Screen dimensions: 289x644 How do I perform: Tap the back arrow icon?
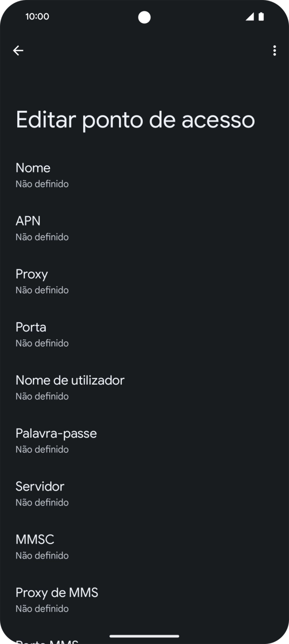tap(19, 51)
